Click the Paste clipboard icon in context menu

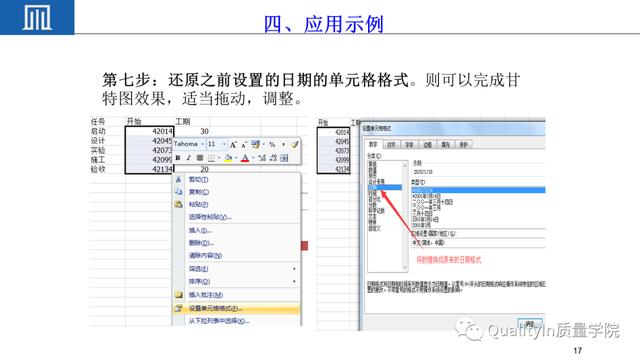point(178,204)
